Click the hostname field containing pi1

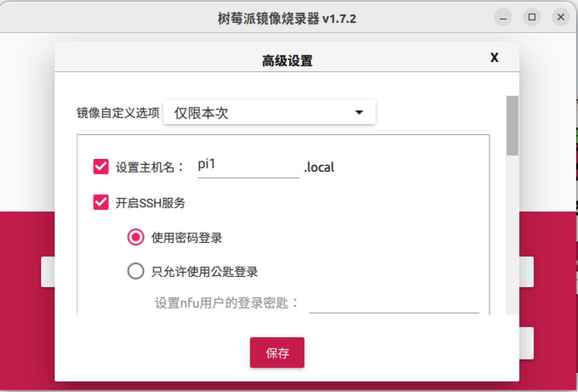pos(247,166)
